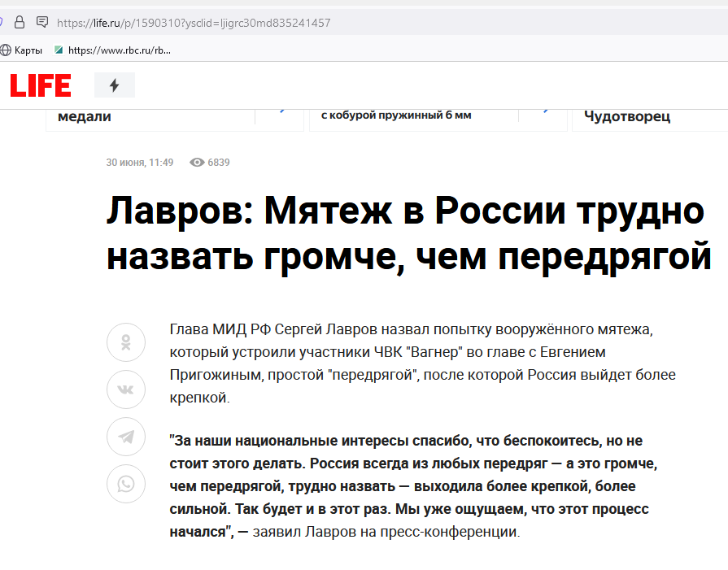Open the Карты bookmark

click(x=22, y=50)
